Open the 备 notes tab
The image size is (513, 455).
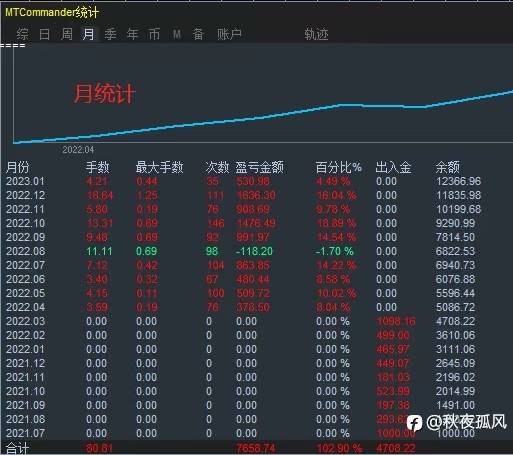click(198, 34)
